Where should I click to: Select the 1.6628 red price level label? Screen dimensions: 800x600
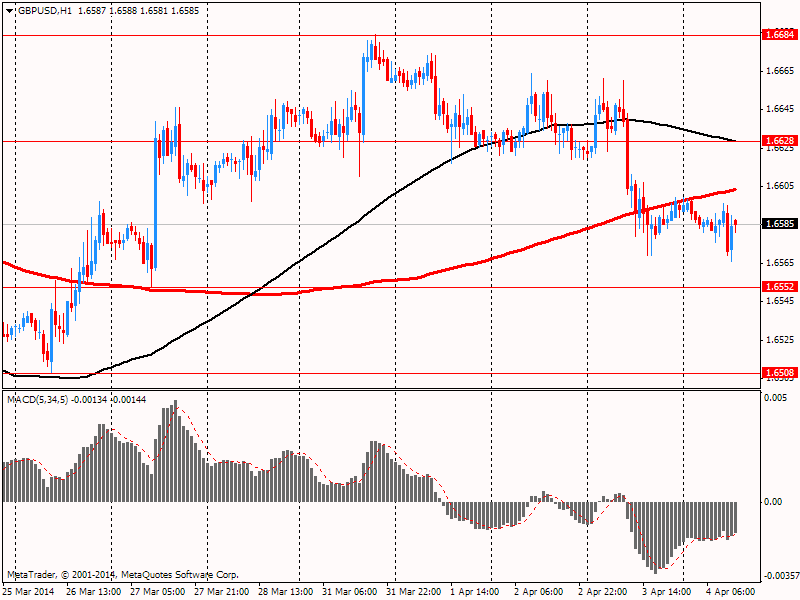780,140
